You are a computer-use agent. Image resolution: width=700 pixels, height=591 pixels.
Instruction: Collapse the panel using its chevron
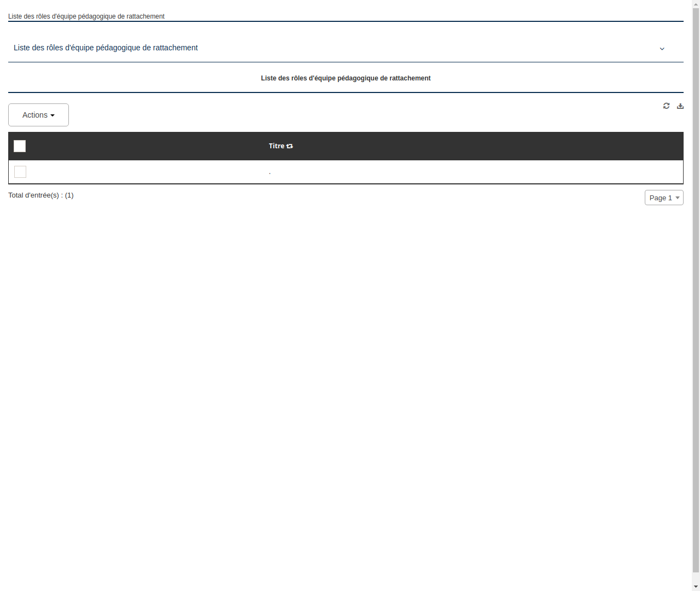662,49
